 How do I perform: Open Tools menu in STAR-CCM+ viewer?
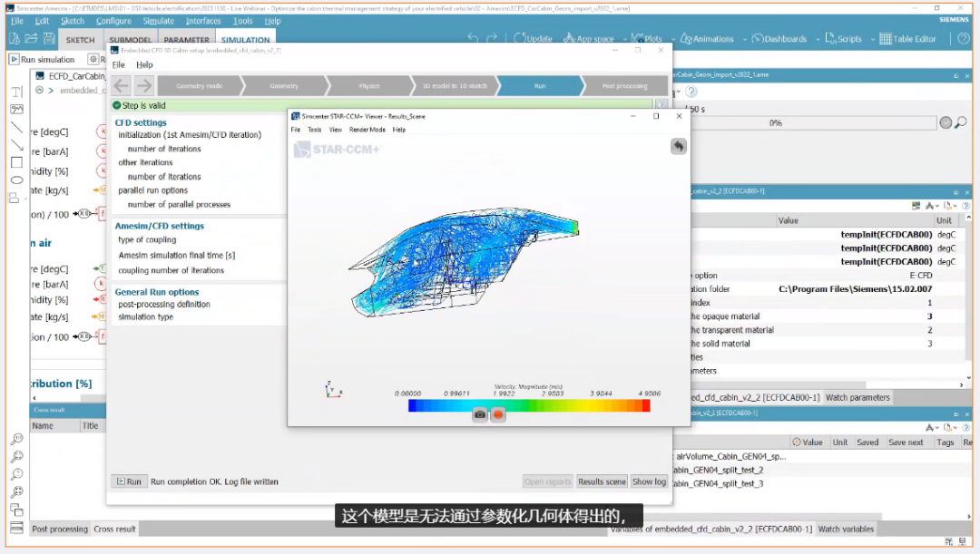314,130
